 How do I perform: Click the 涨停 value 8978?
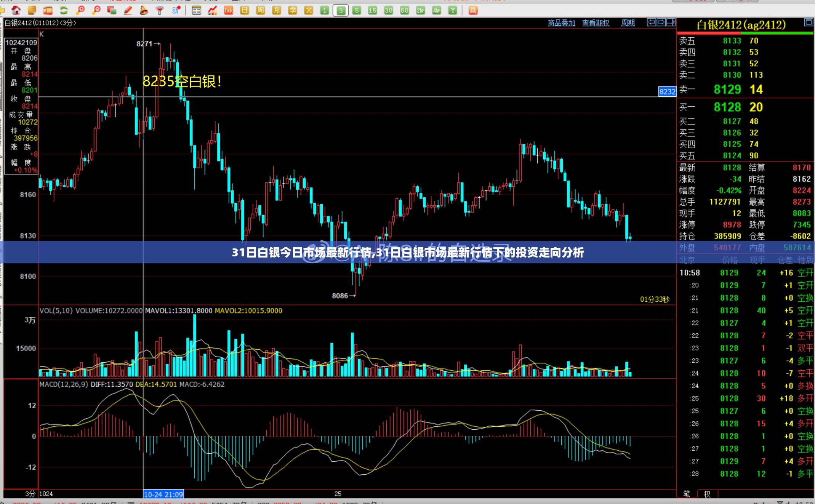pyautogui.click(x=732, y=225)
